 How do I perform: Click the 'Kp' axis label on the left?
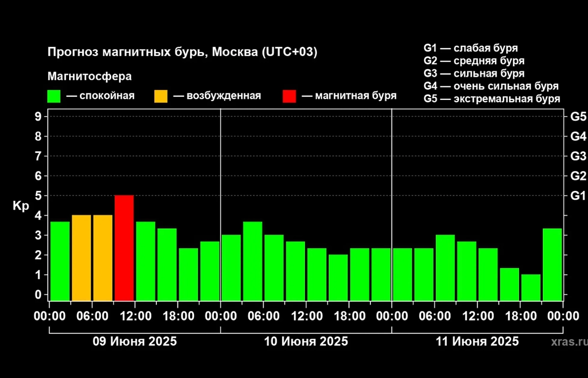coord(20,206)
